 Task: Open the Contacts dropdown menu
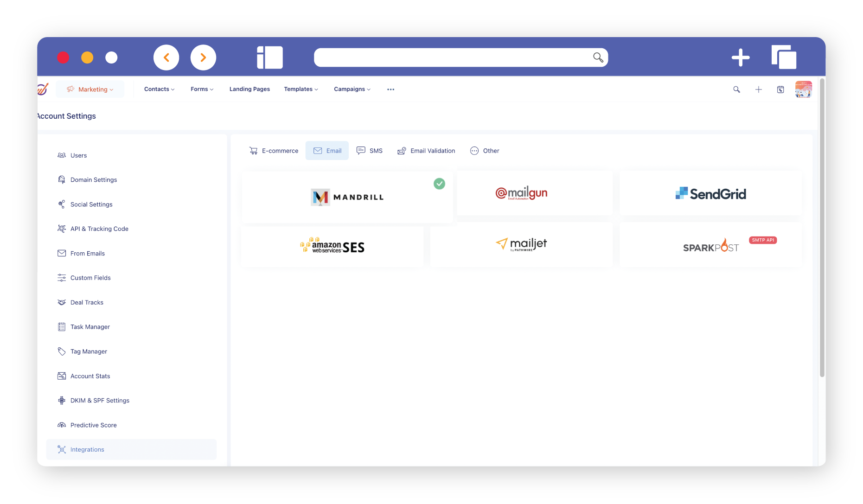159,89
